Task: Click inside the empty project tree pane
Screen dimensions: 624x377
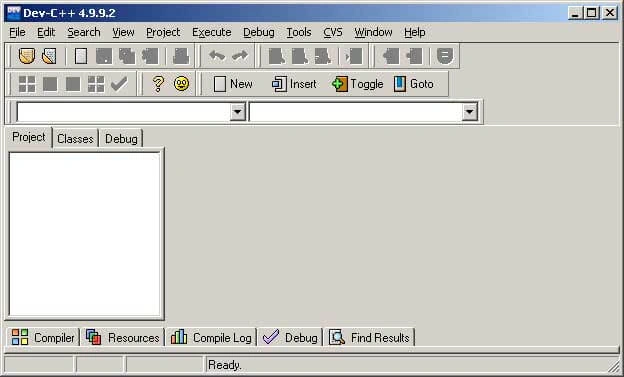Action: point(85,234)
